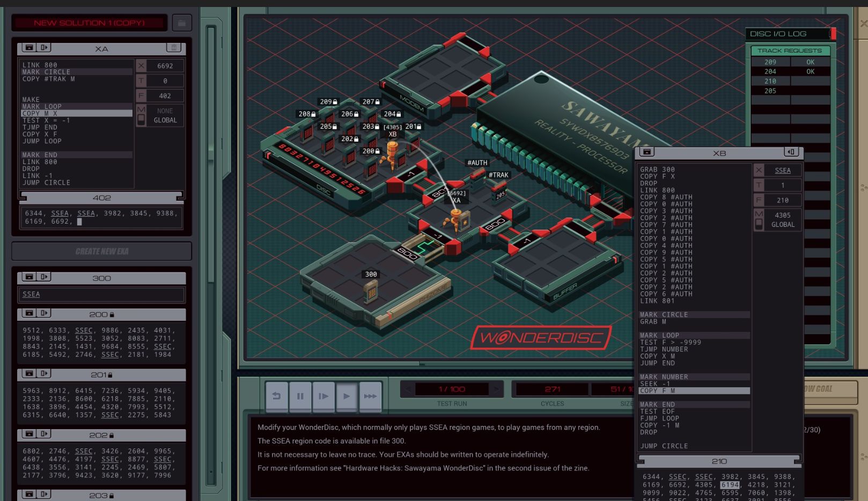Click the XA panel trash delete icon
This screenshot has width=868, height=501.
click(174, 48)
